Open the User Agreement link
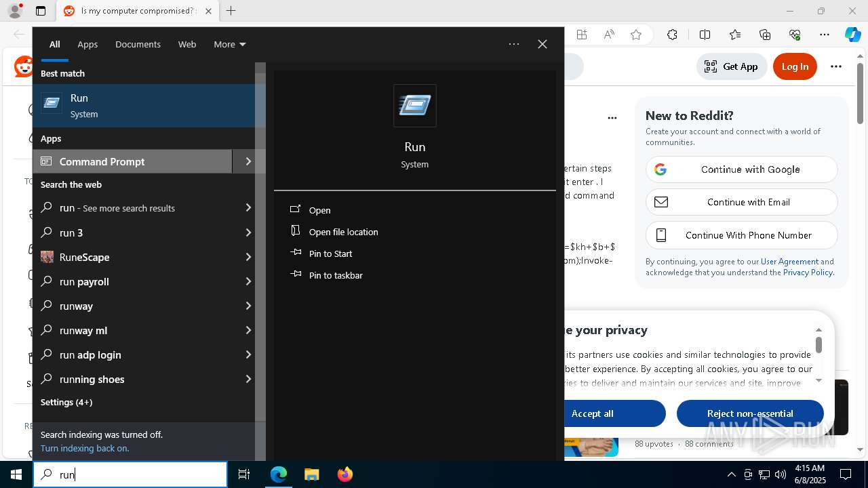Viewport: 868px width, 488px height. (789, 262)
